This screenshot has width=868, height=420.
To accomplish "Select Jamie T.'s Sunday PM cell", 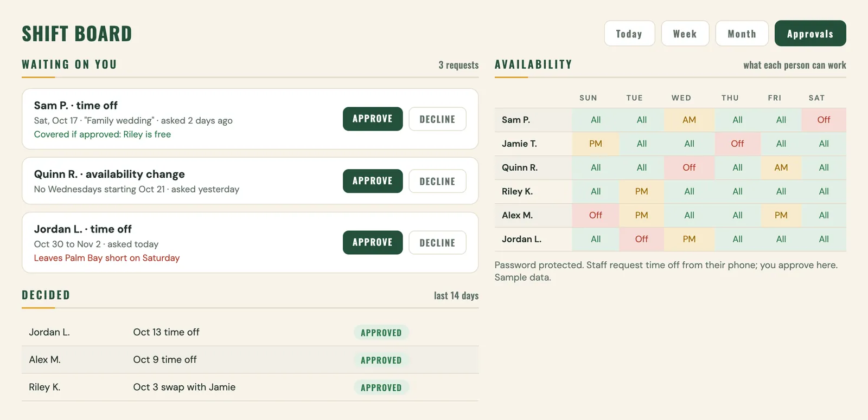I will click(x=596, y=144).
